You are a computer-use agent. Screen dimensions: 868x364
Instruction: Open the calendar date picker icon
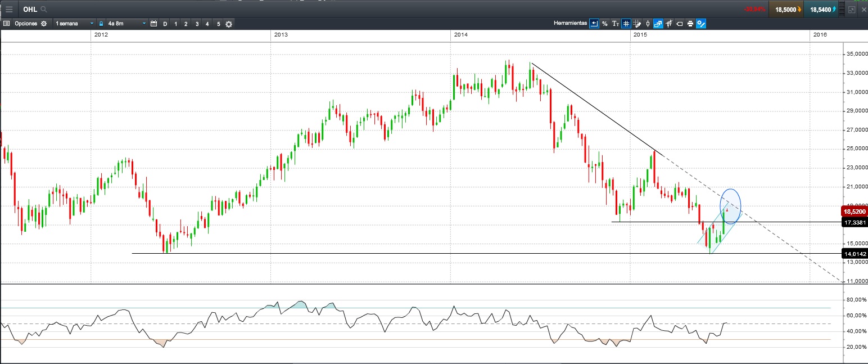point(153,24)
